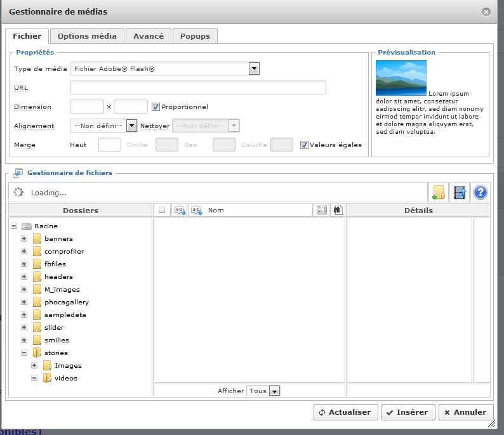
Task: Toggle the file details view icon
Action: tap(322, 210)
